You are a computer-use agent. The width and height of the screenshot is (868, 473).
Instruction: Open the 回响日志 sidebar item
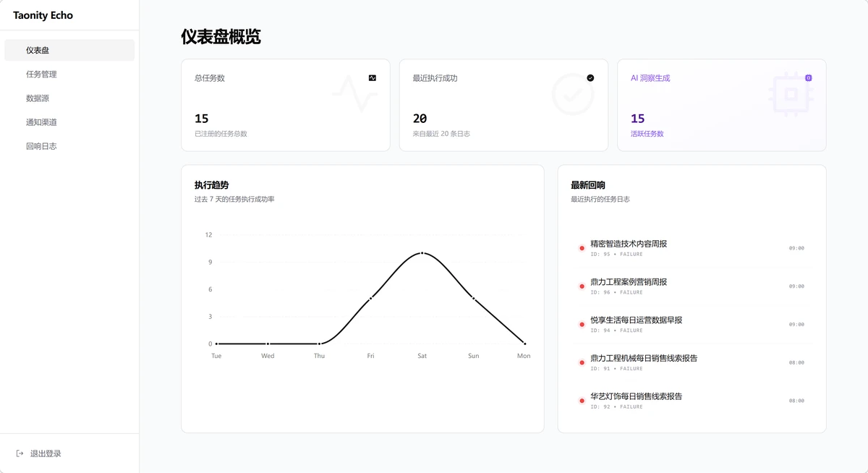click(x=41, y=146)
